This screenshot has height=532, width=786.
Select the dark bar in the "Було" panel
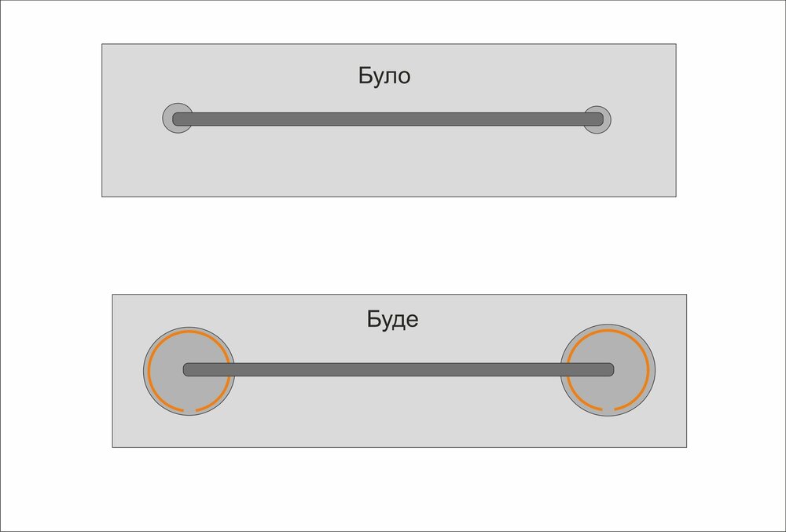pyautogui.click(x=388, y=119)
